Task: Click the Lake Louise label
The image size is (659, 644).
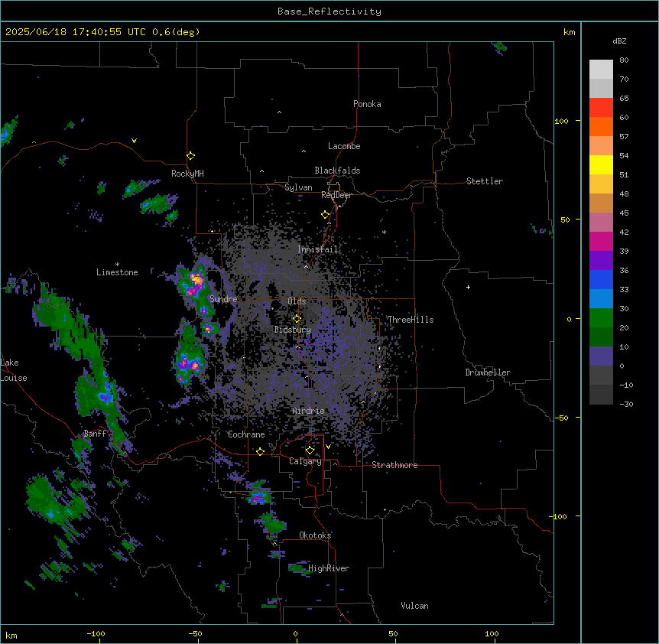Action: 13,370
